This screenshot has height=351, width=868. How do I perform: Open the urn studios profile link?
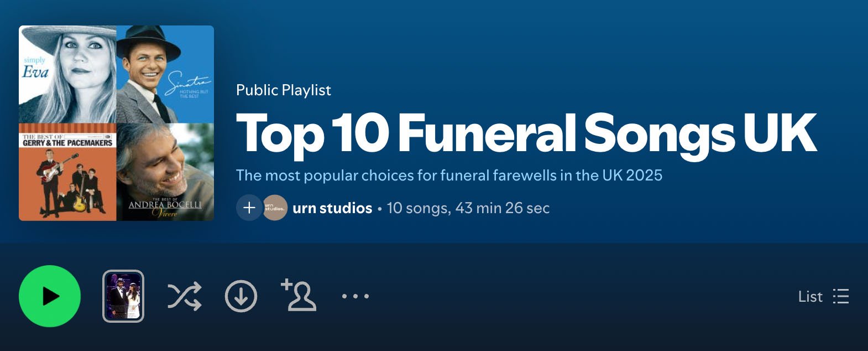coord(332,208)
